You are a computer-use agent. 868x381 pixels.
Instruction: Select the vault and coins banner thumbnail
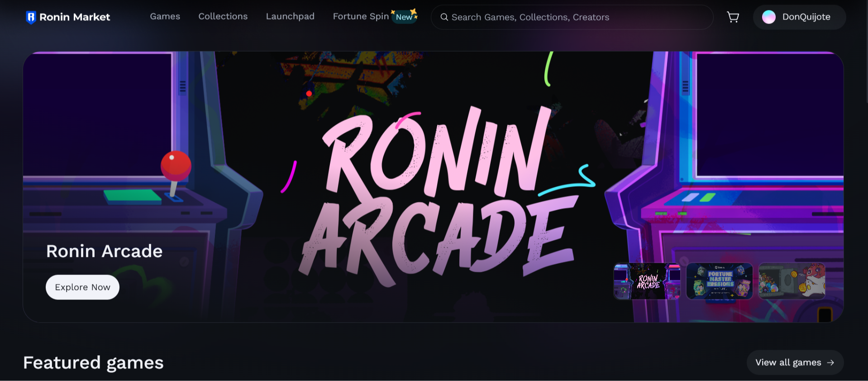point(792,281)
